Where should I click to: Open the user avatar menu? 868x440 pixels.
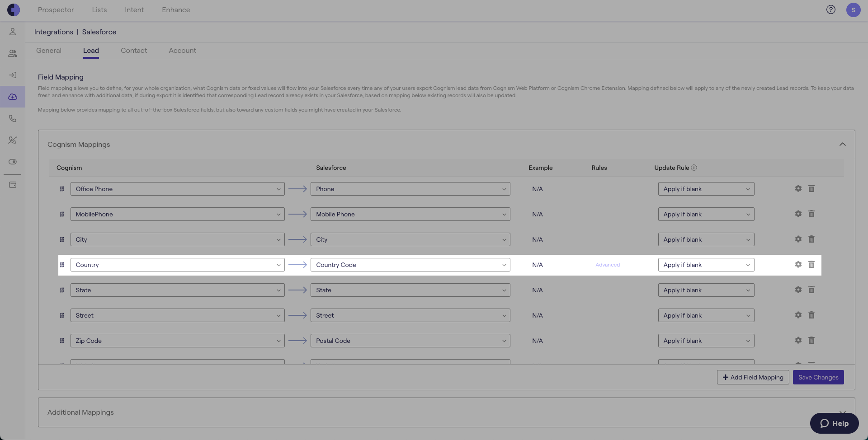(854, 9)
